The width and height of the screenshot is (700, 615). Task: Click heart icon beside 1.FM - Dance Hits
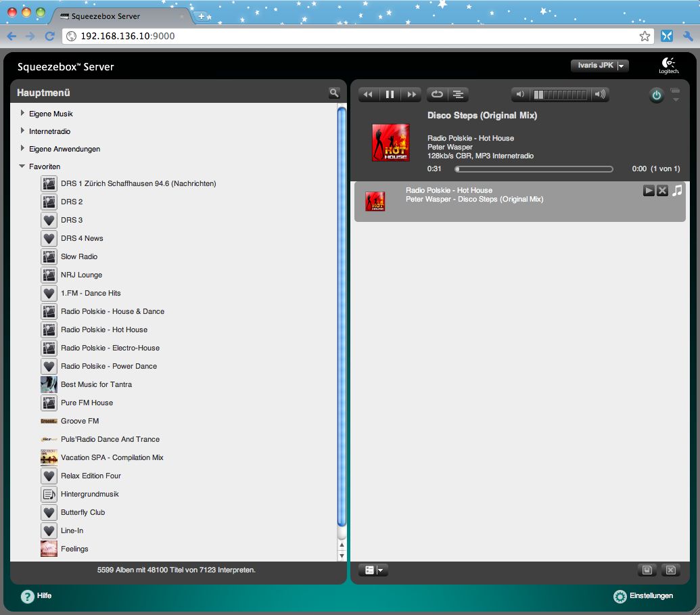(x=49, y=294)
